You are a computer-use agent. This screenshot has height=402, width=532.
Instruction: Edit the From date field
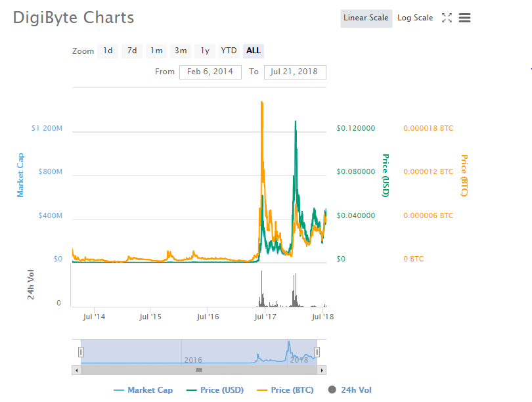click(210, 72)
